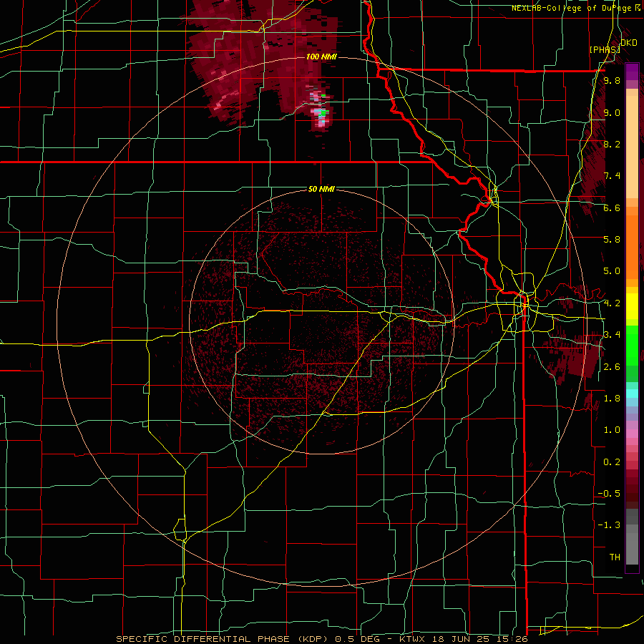Click the 9.8 value on the color scale
This screenshot has width=644, height=644.
tap(612, 81)
